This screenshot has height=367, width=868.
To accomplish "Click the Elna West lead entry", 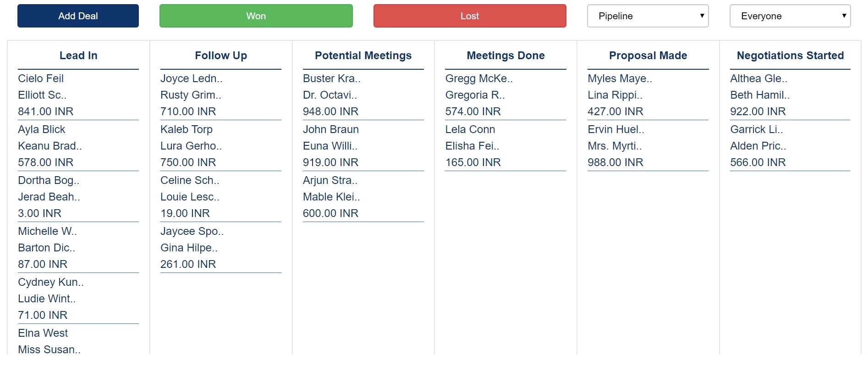I will point(43,333).
